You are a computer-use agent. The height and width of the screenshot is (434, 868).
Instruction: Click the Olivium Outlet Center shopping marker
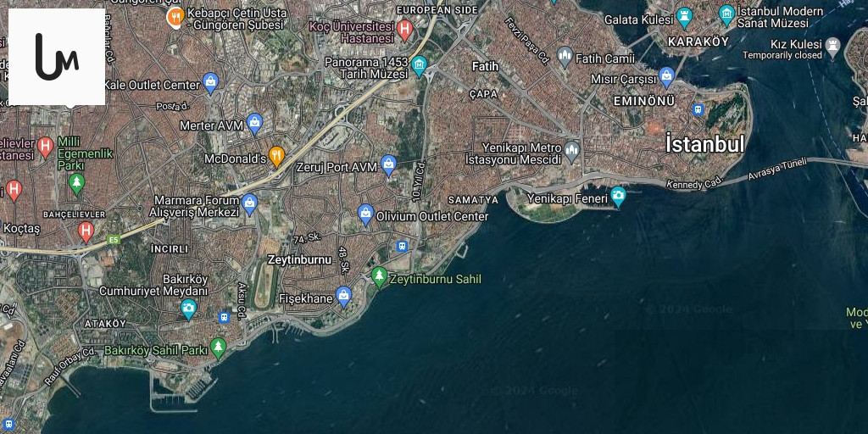[365, 214]
